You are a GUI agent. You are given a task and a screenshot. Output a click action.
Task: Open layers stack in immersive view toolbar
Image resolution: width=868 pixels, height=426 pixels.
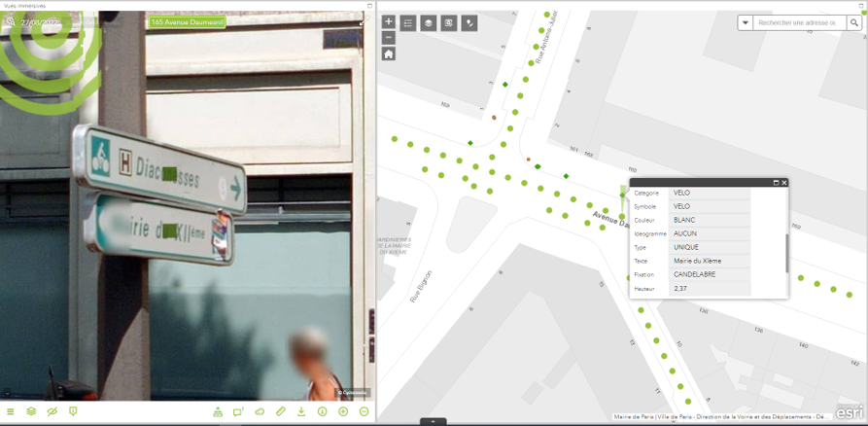click(x=31, y=411)
